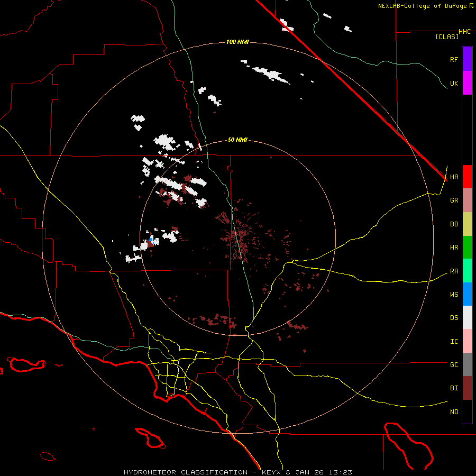
Task: Click the red HA legend color block
Action: [467, 177]
